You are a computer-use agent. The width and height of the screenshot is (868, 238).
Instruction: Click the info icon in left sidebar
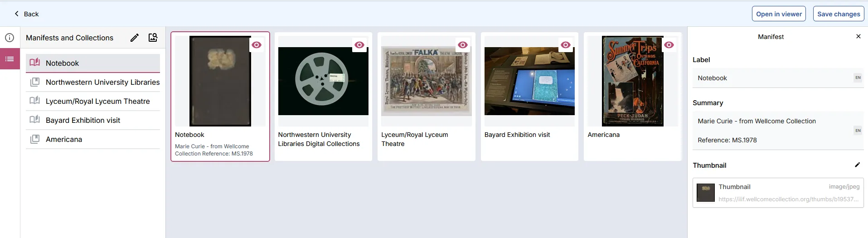(x=10, y=38)
